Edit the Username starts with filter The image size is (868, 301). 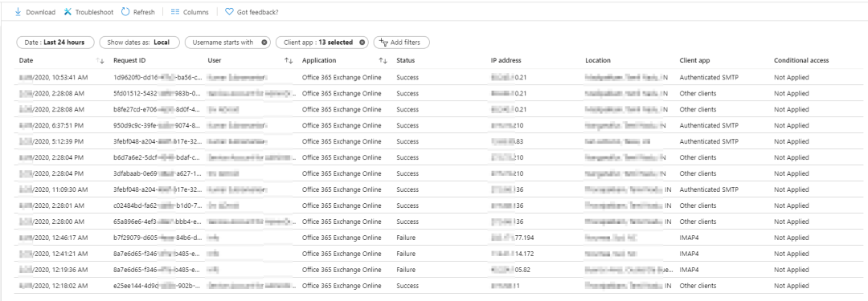pos(223,43)
